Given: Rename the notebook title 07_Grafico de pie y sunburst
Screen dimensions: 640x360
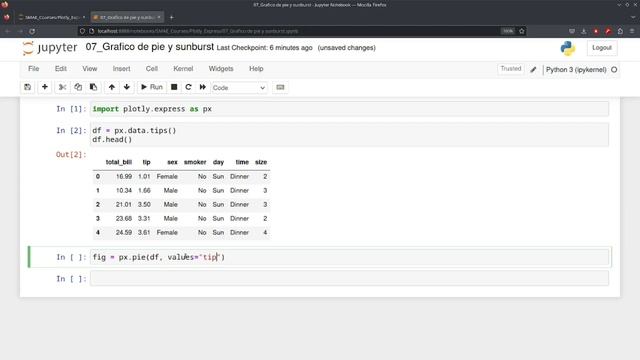Looking at the screenshot, I should click(x=149, y=47).
